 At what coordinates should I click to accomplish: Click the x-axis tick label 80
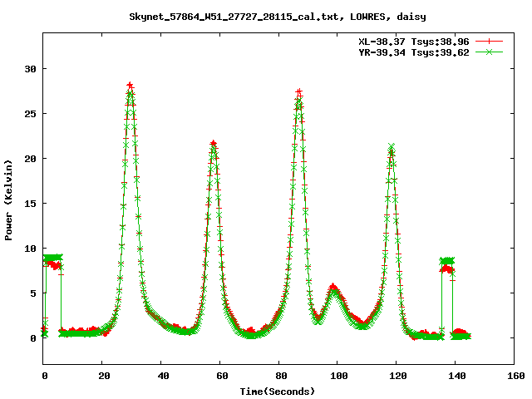[x=281, y=376]
